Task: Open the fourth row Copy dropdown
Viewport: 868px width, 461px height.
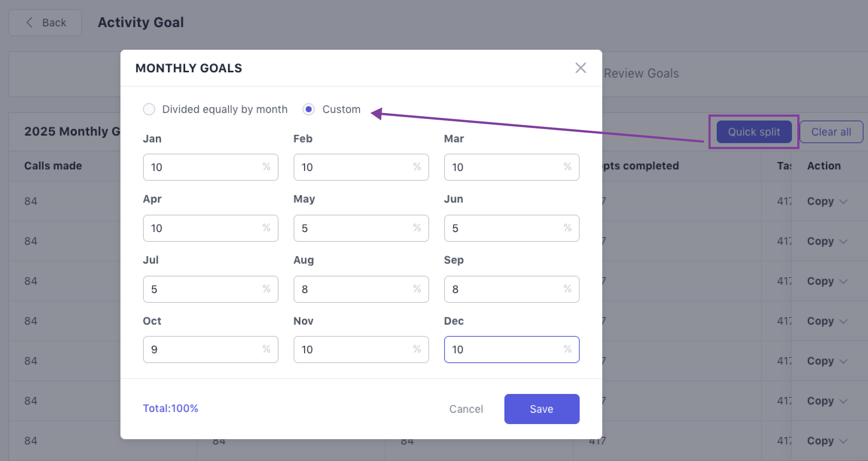Action: [x=827, y=321]
